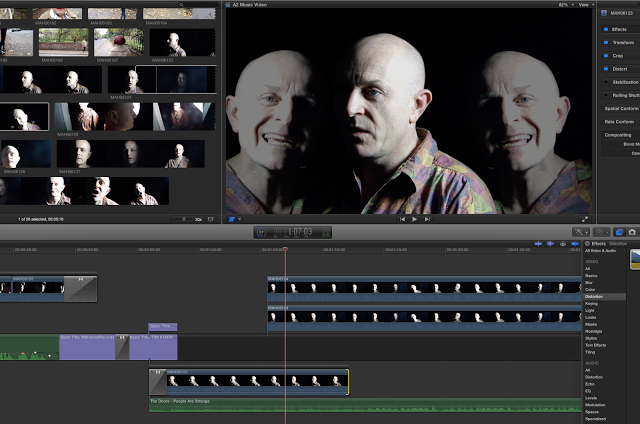Select Levels audio effects category
The width and height of the screenshot is (640, 424).
click(591, 398)
